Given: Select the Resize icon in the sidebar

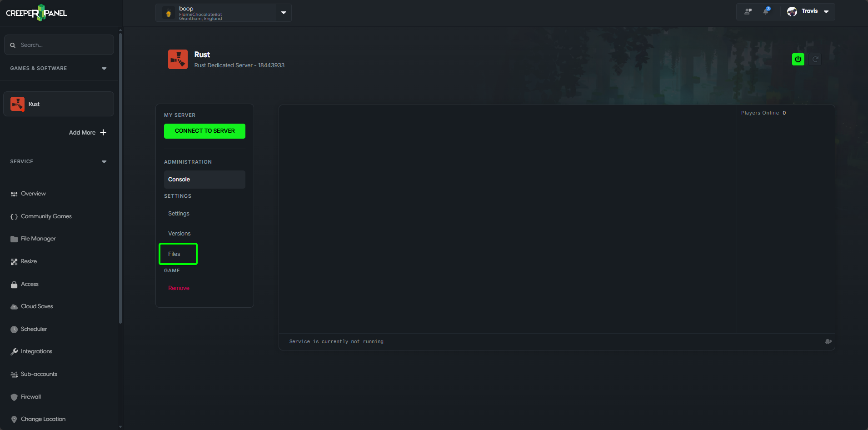Looking at the screenshot, I should [x=15, y=261].
